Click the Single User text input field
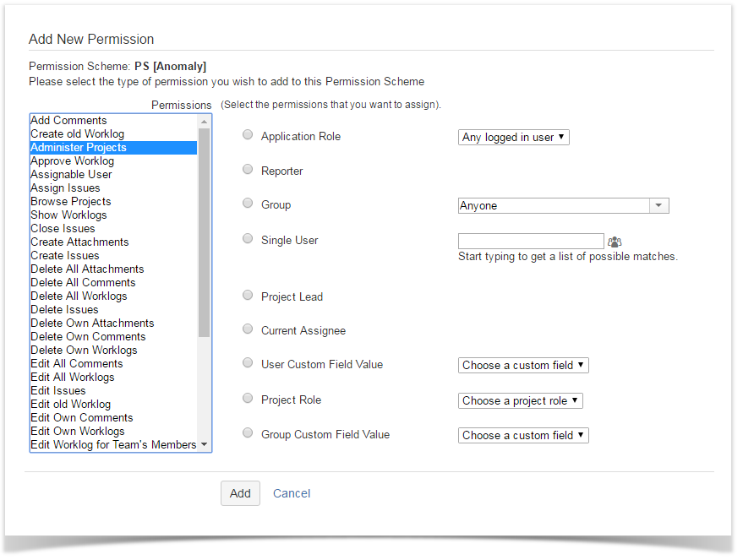The height and width of the screenshot is (560, 743). click(531, 242)
